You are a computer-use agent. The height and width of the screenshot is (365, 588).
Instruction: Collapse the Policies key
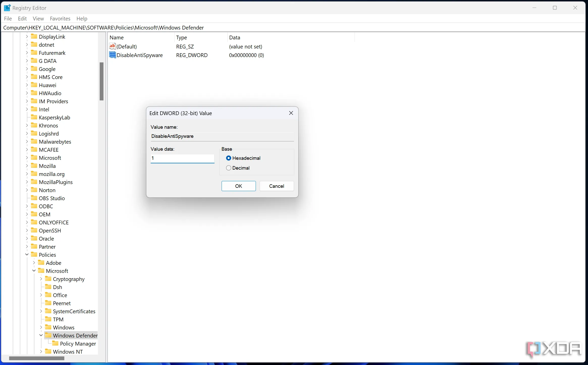point(27,254)
